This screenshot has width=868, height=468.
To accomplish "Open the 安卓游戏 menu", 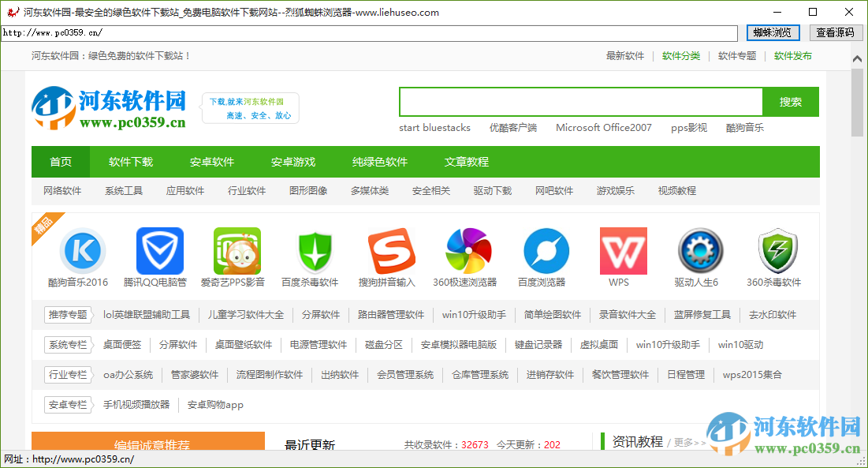I will (293, 162).
